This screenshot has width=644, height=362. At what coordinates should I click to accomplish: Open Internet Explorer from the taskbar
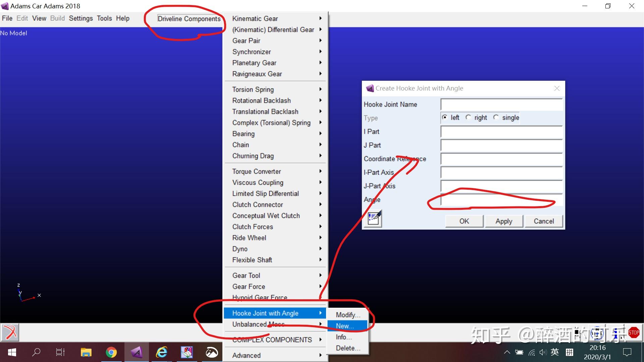(162, 352)
